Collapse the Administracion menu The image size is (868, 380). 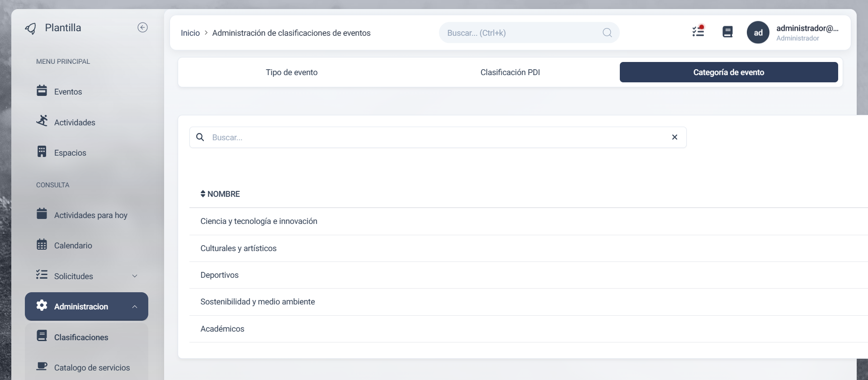(134, 307)
